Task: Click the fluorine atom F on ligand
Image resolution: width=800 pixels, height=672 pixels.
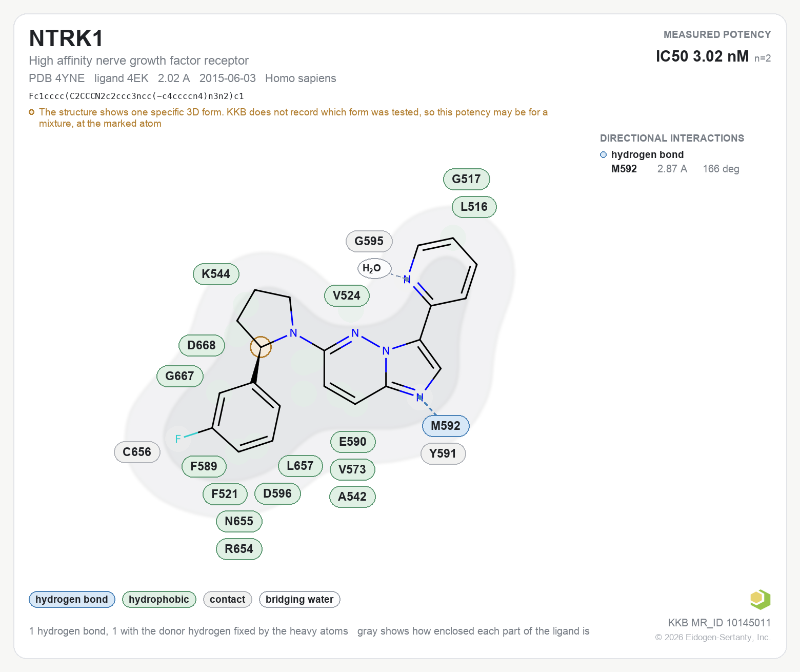Action: coord(178,439)
